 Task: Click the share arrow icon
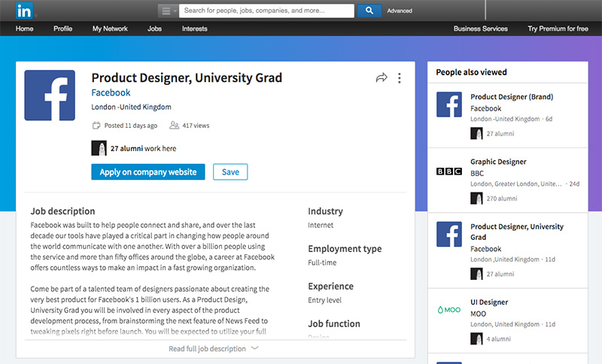382,78
